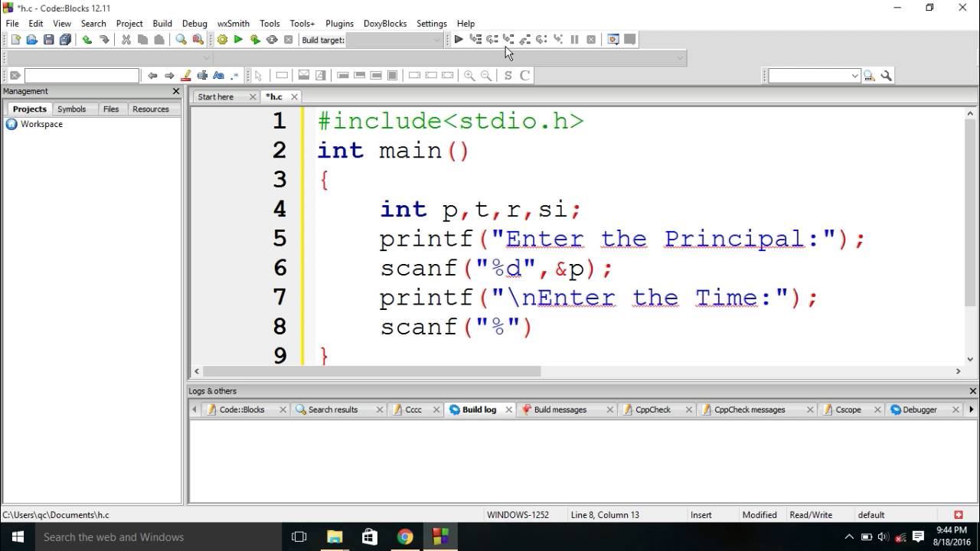Click the Stop debugger icon
Viewport: 980px width, 551px height.
591,40
